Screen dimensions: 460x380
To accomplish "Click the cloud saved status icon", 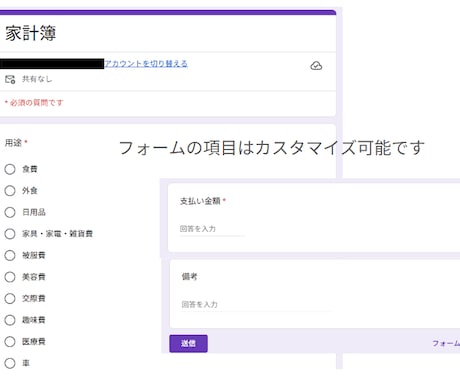I will click(316, 66).
